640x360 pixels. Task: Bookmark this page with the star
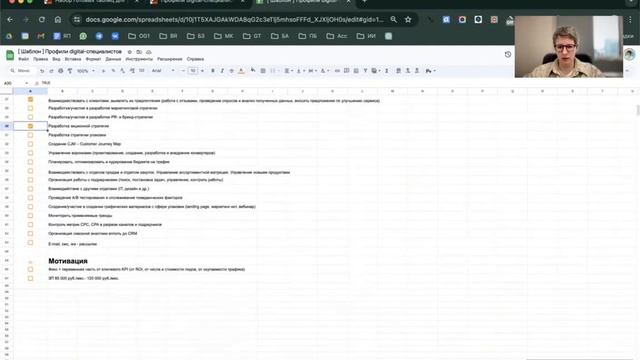click(408, 20)
